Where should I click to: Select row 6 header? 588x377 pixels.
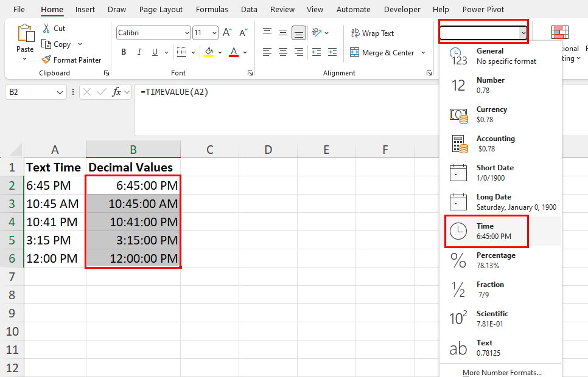(12, 258)
